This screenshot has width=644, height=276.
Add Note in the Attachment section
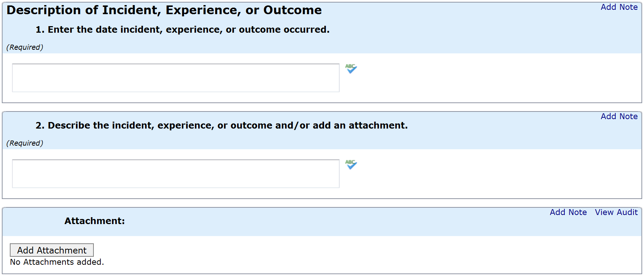click(568, 212)
